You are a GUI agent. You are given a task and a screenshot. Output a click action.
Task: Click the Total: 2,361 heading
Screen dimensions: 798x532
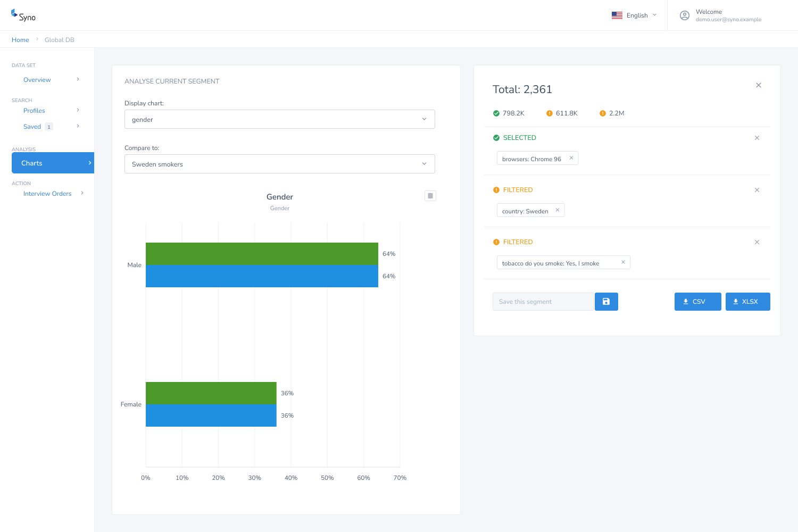[522, 89]
